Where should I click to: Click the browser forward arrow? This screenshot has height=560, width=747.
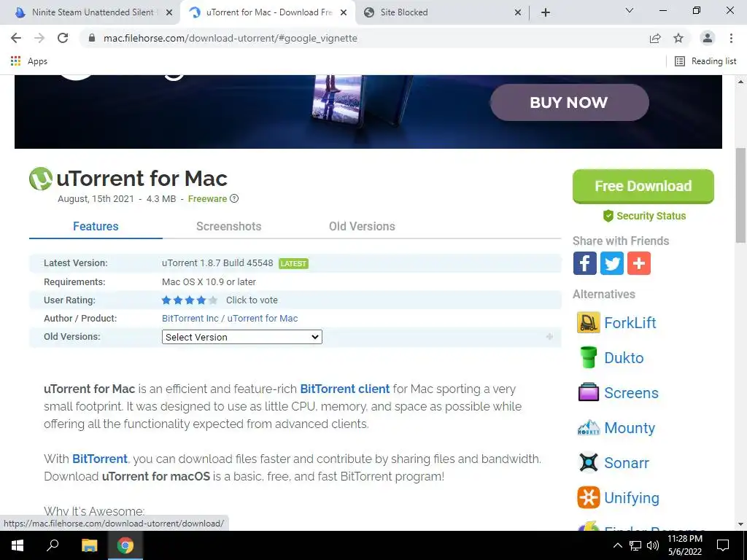[39, 38]
